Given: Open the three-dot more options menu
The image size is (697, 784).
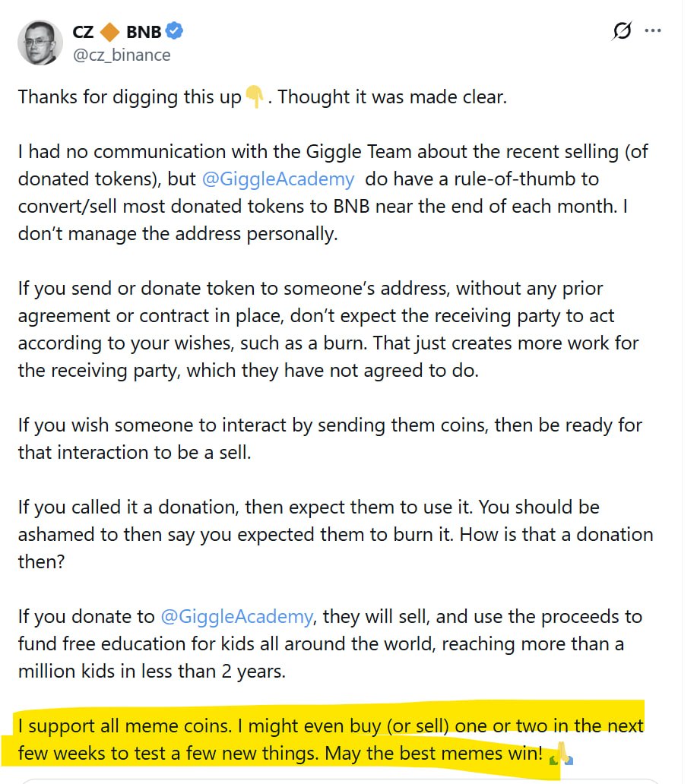Looking at the screenshot, I should click(x=653, y=31).
